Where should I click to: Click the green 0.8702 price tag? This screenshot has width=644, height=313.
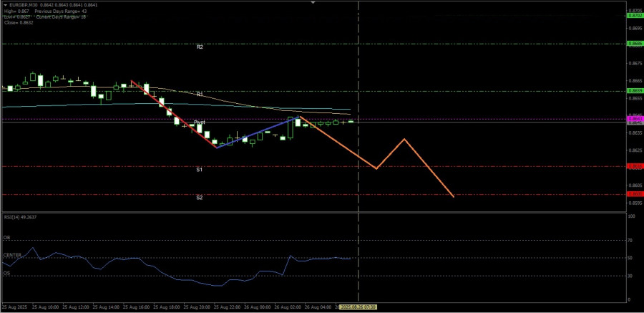tap(635, 15)
